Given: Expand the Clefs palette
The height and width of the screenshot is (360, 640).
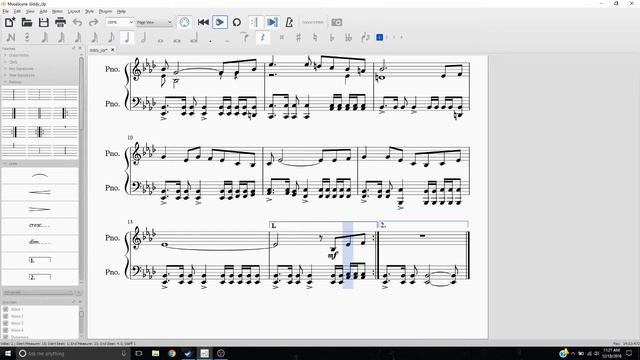Looking at the screenshot, I should point(13,62).
